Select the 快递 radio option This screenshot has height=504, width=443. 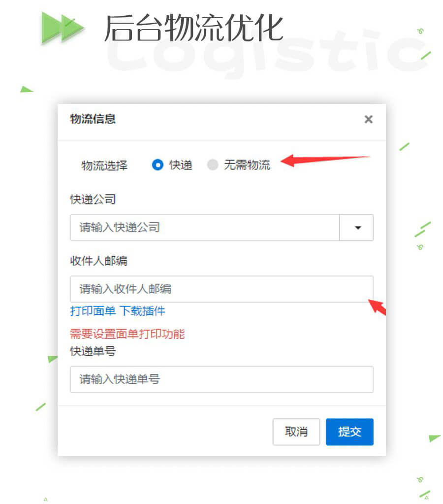[x=158, y=165]
